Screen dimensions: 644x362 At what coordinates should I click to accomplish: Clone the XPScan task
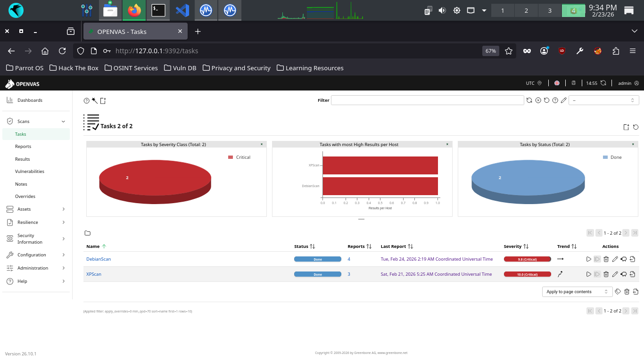pos(623,274)
